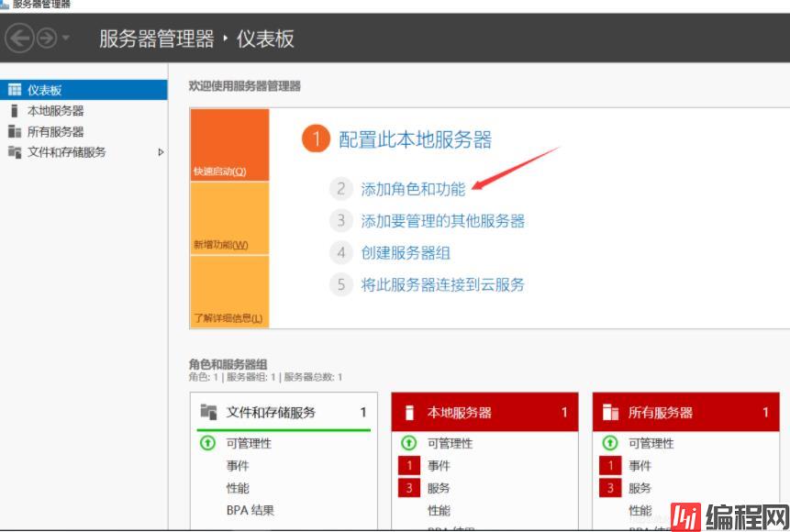Expand the 文件和存储服务 sidebar arrow
790x532 pixels.
point(161,152)
